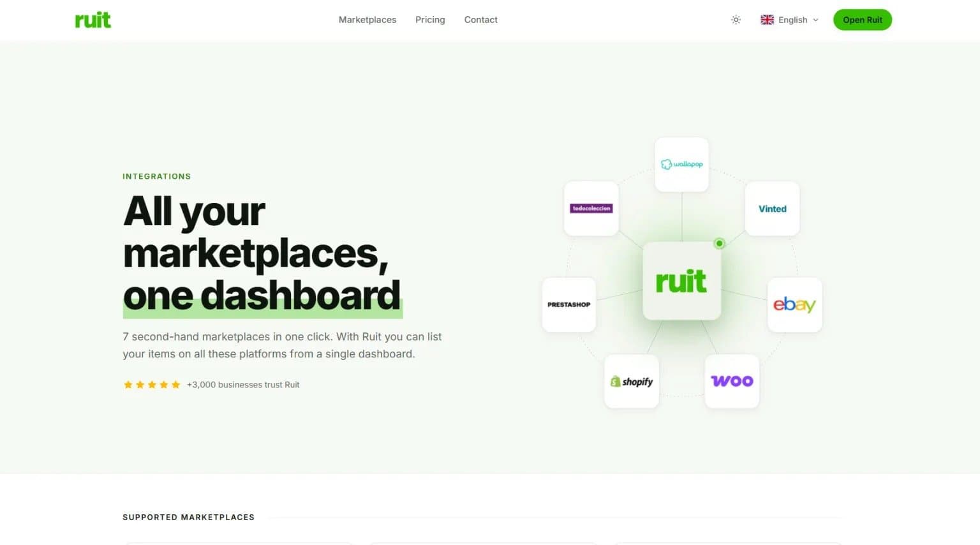The width and height of the screenshot is (980, 545).
Task: Click the INTEGRATIONS label
Action: coord(156,177)
